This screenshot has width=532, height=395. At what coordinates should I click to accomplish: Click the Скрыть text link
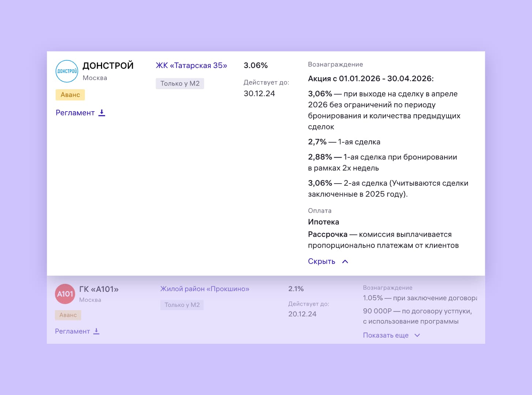tap(322, 262)
